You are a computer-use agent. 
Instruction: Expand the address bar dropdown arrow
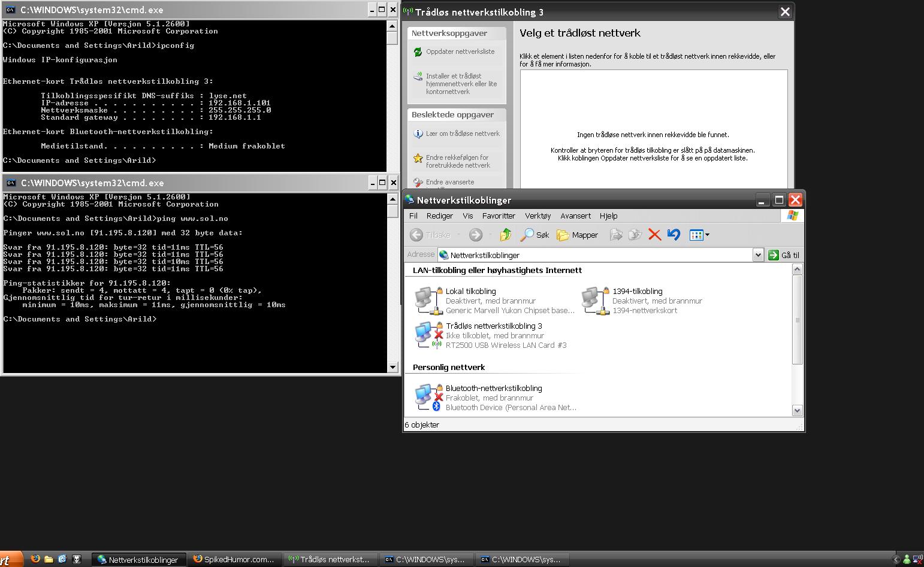point(758,255)
